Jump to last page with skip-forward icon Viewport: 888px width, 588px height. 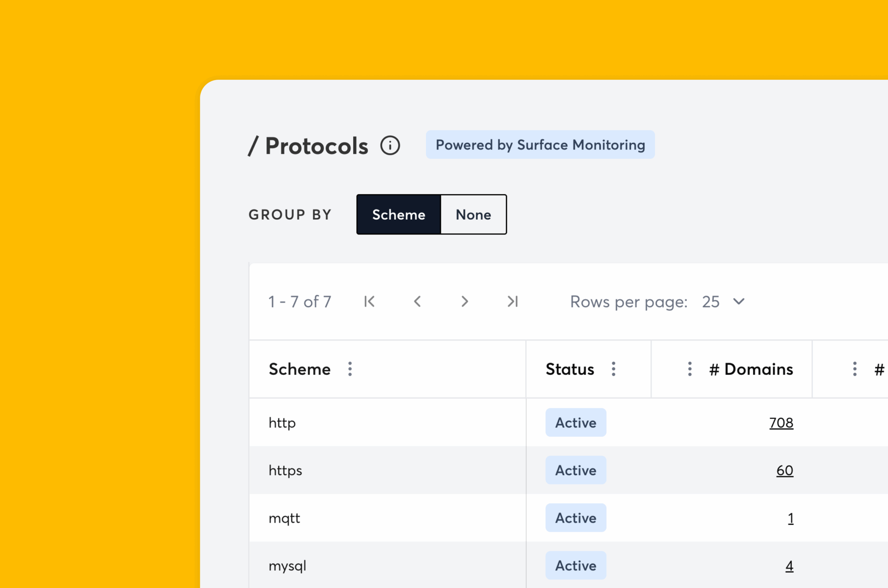tap(512, 301)
